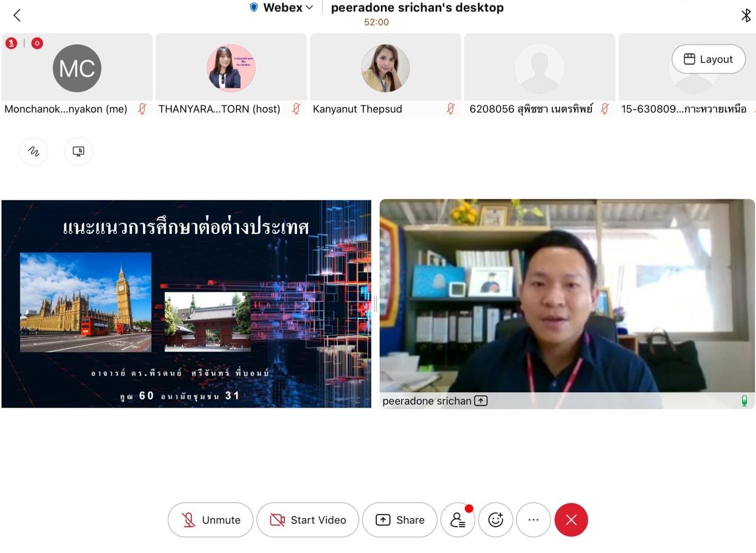This screenshot has width=756, height=553.
Task: Open the emoji reactions button
Action: [496, 520]
